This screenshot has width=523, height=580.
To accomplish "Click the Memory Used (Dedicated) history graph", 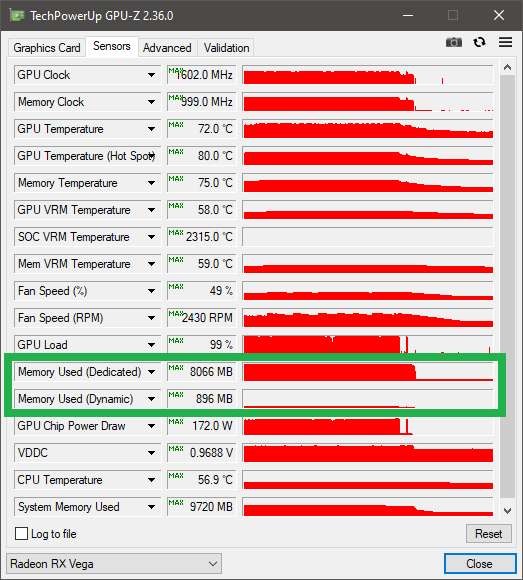I will [x=368, y=372].
